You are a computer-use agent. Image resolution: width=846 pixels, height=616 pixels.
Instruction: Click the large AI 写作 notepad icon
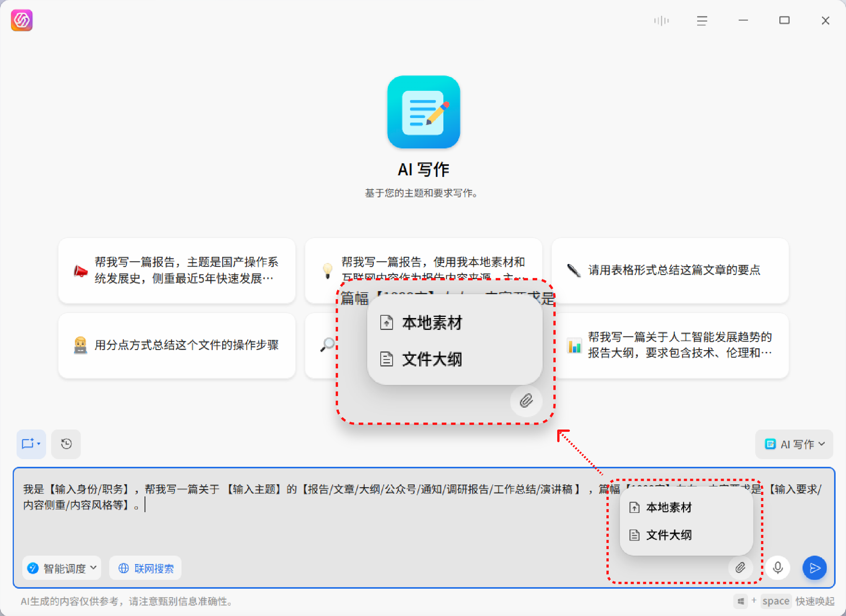(x=423, y=112)
